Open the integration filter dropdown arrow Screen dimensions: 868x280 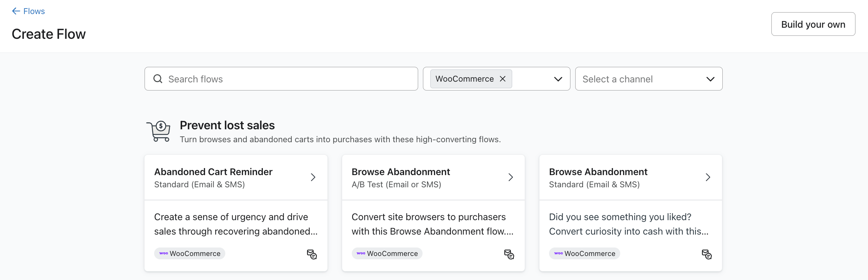[558, 79]
